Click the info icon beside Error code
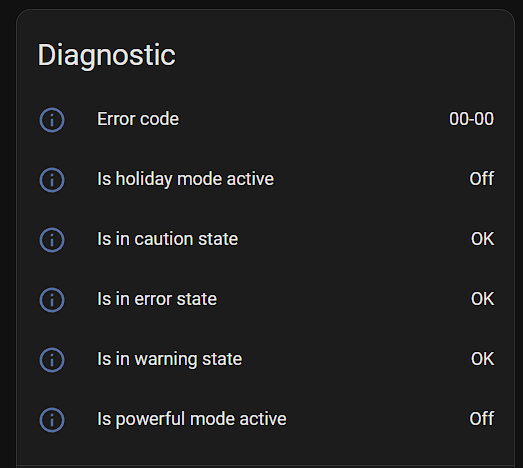 pyautogui.click(x=52, y=120)
